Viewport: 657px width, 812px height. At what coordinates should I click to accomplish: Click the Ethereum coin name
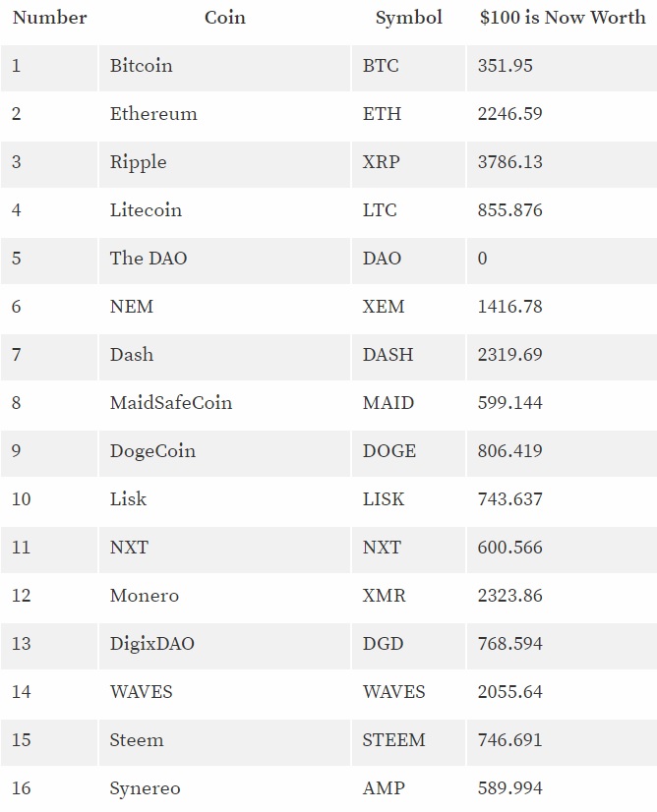click(153, 114)
